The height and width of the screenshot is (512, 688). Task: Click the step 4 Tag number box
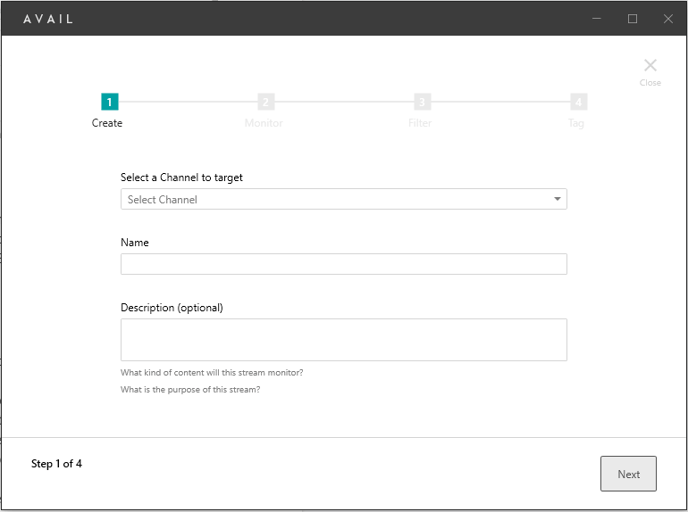coord(578,102)
